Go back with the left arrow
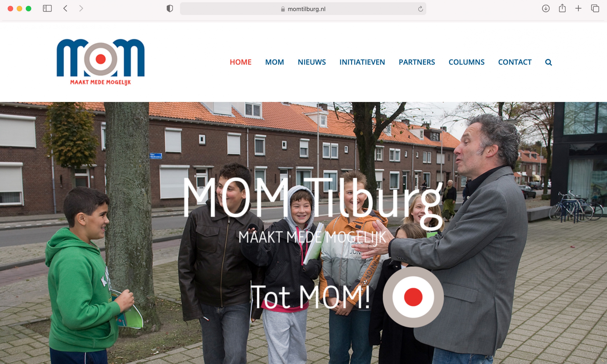 click(65, 9)
